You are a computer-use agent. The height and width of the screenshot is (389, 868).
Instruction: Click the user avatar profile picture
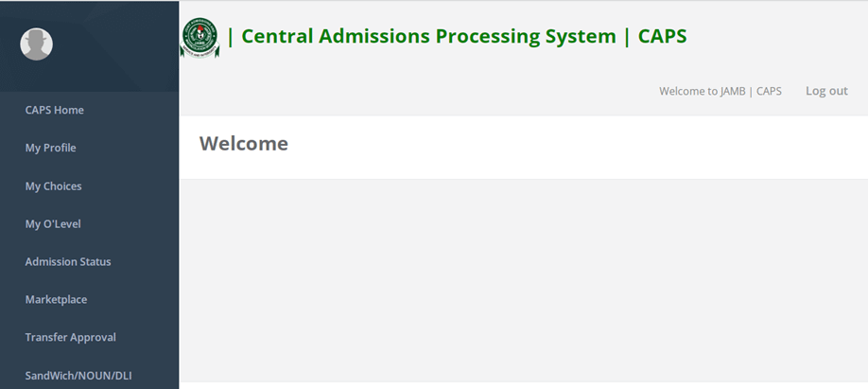pos(37,44)
